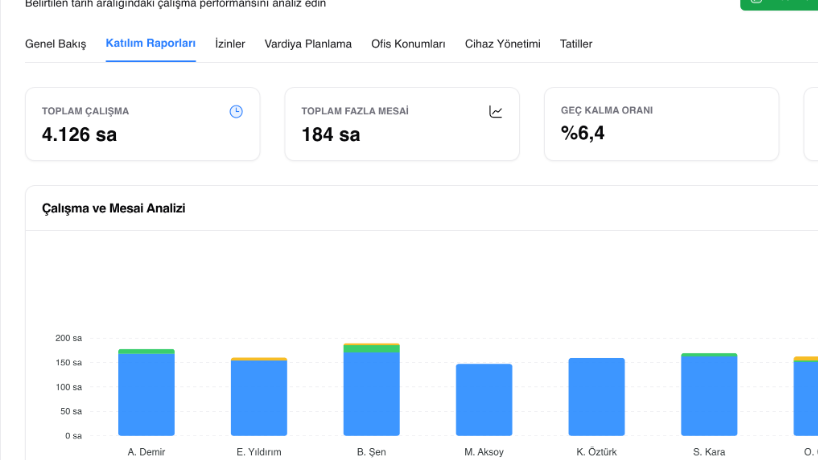This screenshot has width=818, height=460.
Task: Click A. Demir's blue bar in chart
Action: coord(146,395)
